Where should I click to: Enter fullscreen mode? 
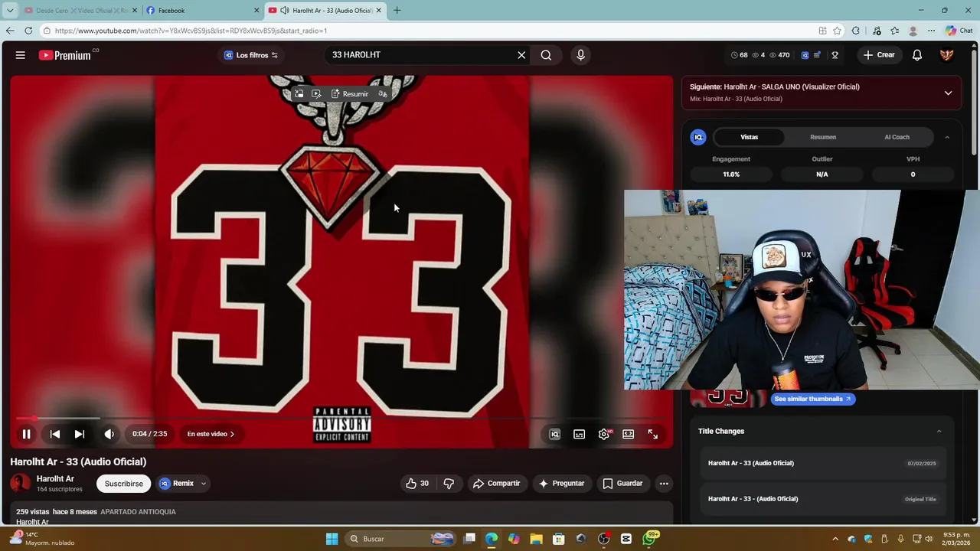(653, 434)
